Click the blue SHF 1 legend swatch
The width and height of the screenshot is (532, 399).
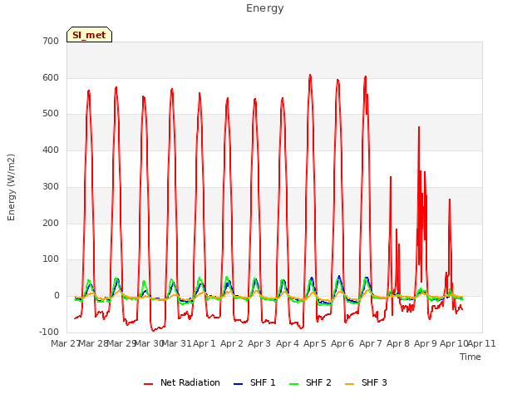239,384
